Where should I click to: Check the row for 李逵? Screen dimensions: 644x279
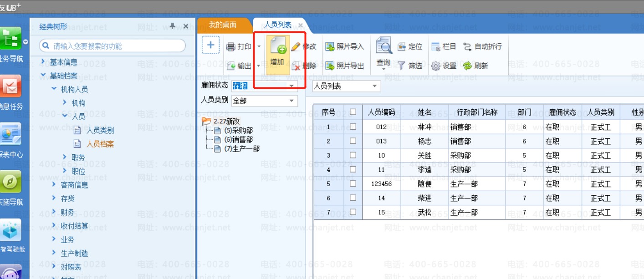[353, 169]
